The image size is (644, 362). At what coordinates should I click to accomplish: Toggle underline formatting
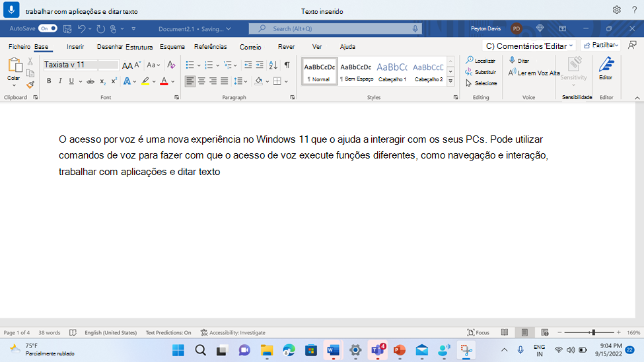(x=71, y=81)
